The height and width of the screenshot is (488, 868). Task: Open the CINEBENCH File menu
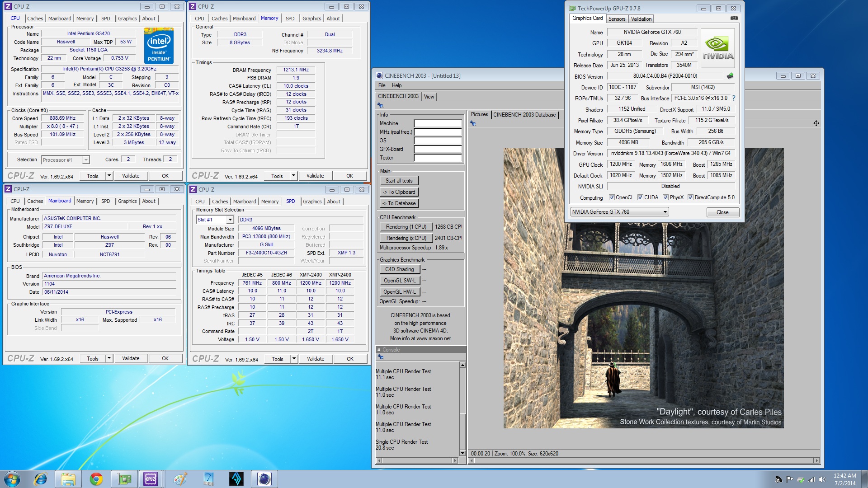(382, 85)
